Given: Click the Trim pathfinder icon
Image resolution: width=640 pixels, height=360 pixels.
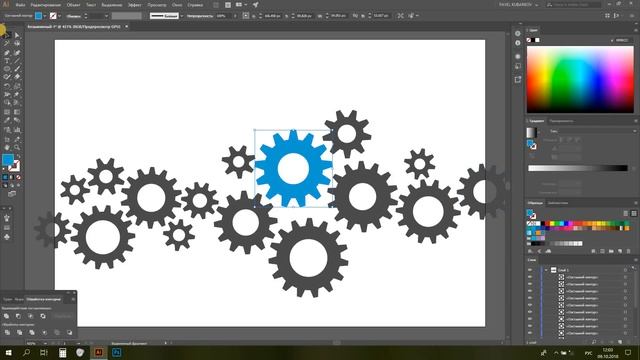Looking at the screenshot, I should (19, 332).
